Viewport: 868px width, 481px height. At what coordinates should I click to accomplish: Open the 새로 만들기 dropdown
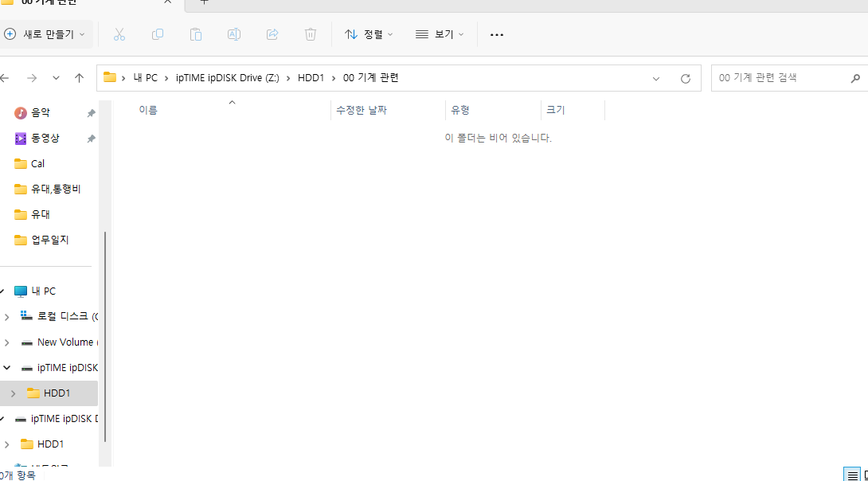[45, 34]
